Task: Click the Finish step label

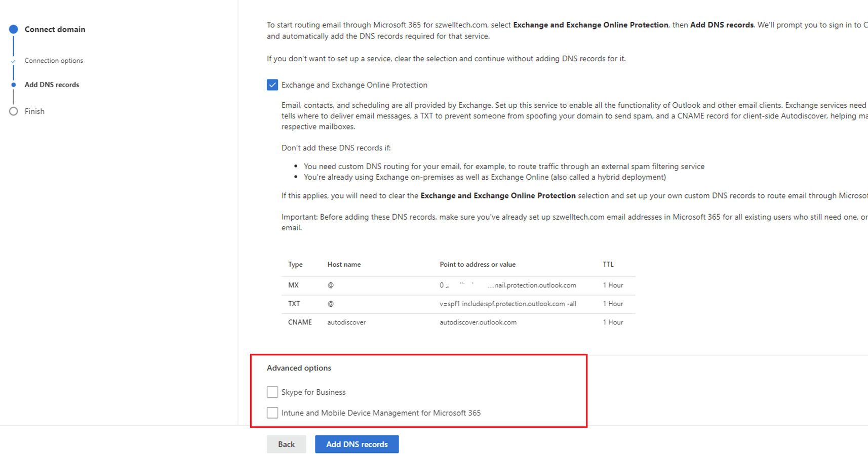Action: [x=34, y=111]
